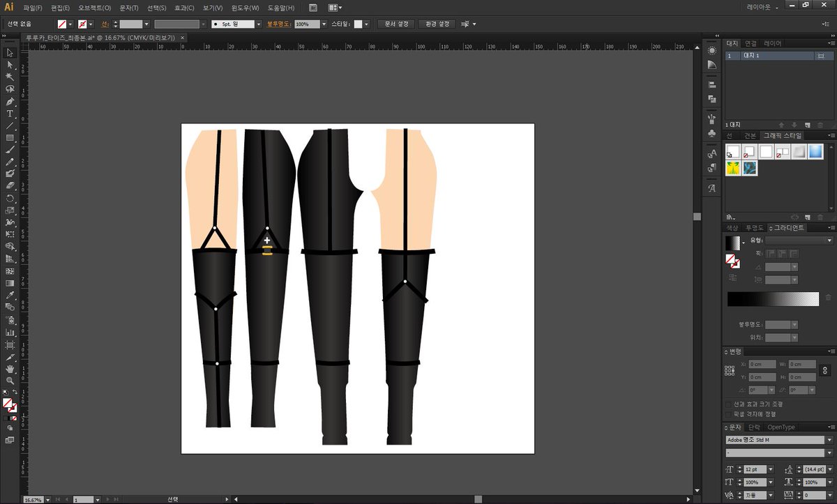
Task: Switch to the 견본 swatches tab
Action: 750,135
